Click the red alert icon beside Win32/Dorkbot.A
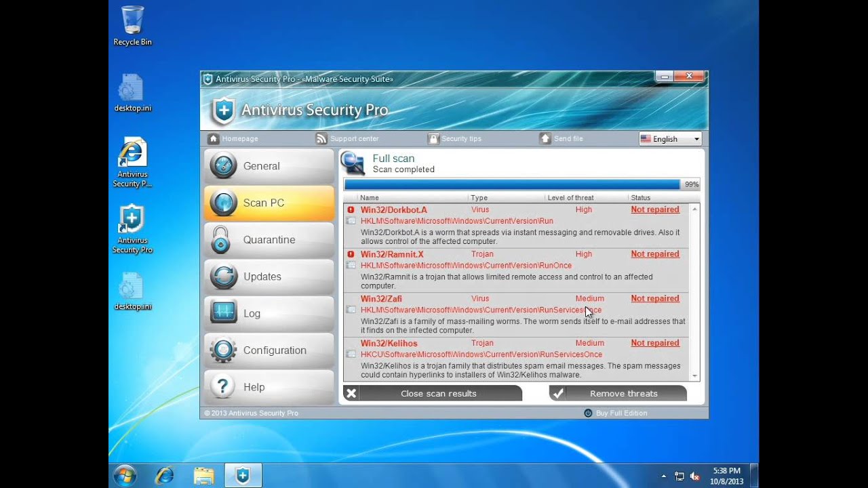Image resolution: width=868 pixels, height=488 pixels. (x=351, y=209)
